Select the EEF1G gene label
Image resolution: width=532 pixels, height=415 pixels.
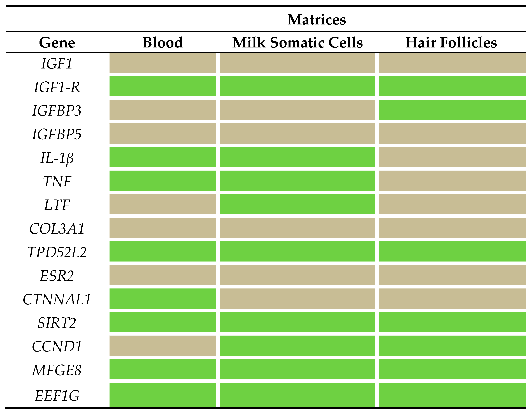tap(57, 395)
